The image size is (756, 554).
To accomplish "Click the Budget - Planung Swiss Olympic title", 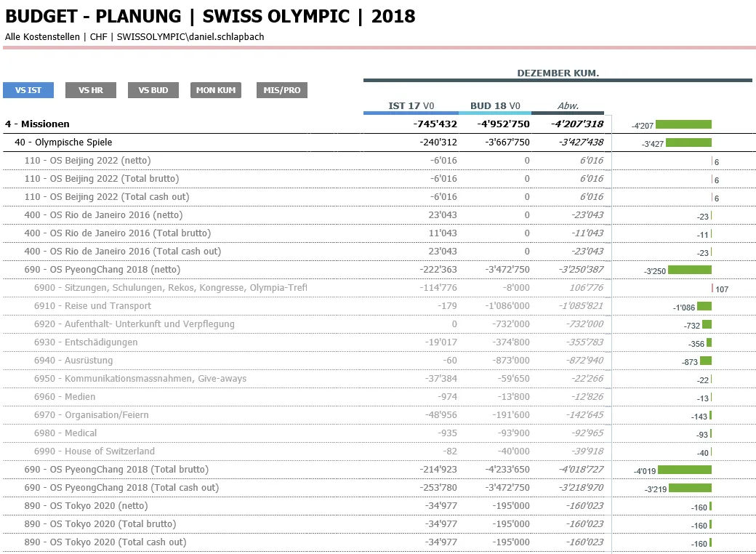I will point(210,16).
